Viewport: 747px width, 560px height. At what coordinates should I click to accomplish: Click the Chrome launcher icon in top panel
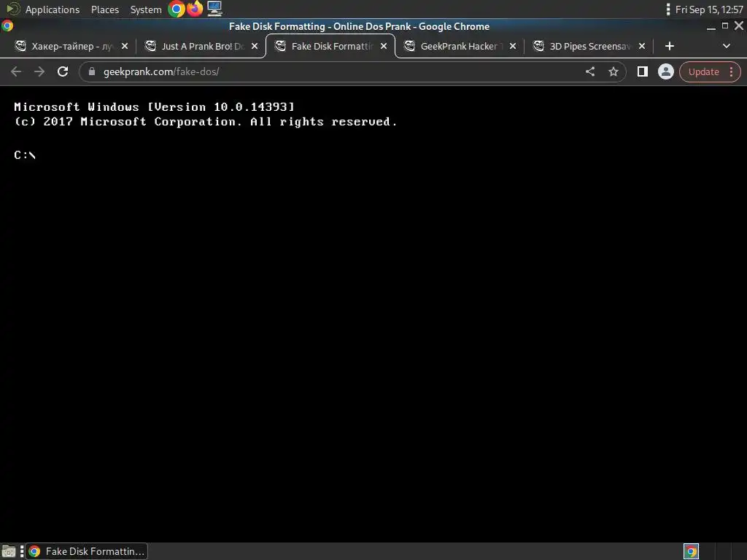coord(177,9)
